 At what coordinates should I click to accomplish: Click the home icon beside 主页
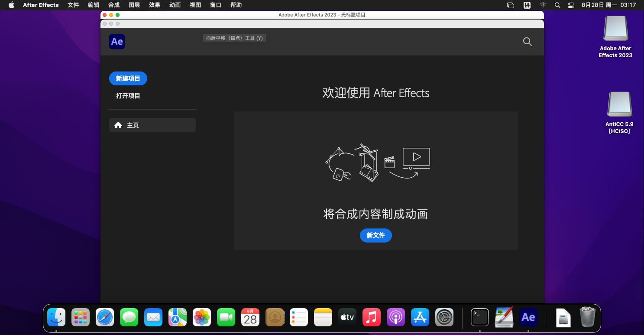click(x=118, y=125)
